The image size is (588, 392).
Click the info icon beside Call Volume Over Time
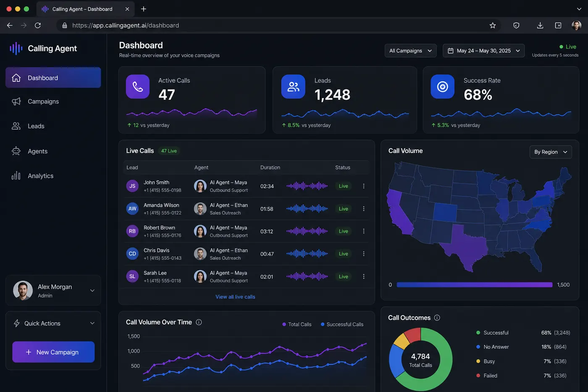click(199, 322)
